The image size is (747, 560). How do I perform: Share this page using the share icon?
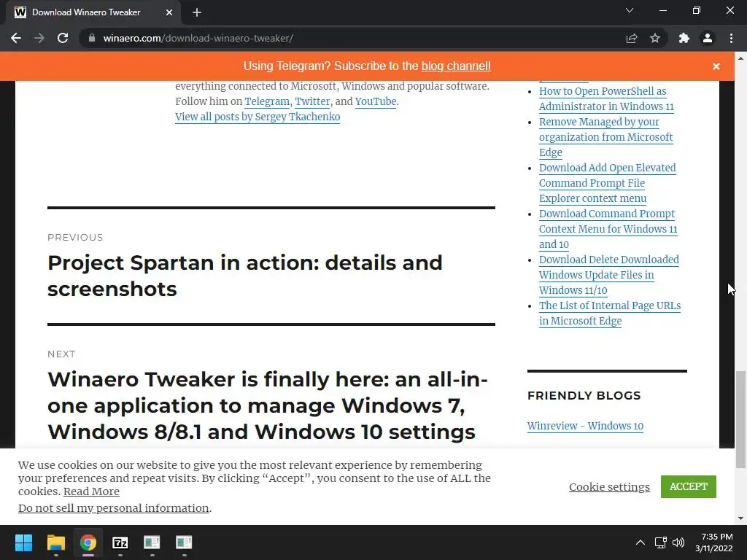click(x=632, y=38)
